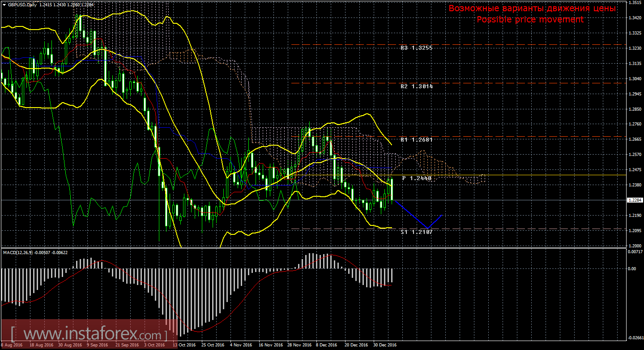The width and height of the screenshot is (644, 350).
Task: Select the P 1.2440 pivot label
Action: tap(417, 178)
